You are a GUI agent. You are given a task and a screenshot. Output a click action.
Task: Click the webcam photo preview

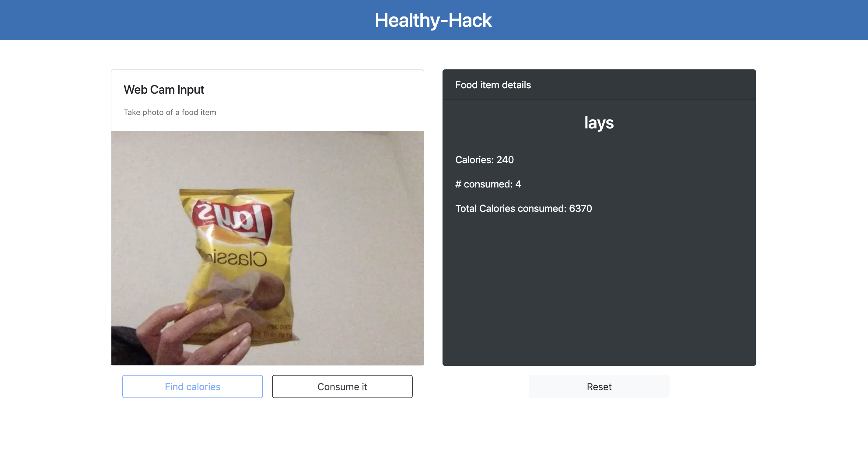point(268,248)
